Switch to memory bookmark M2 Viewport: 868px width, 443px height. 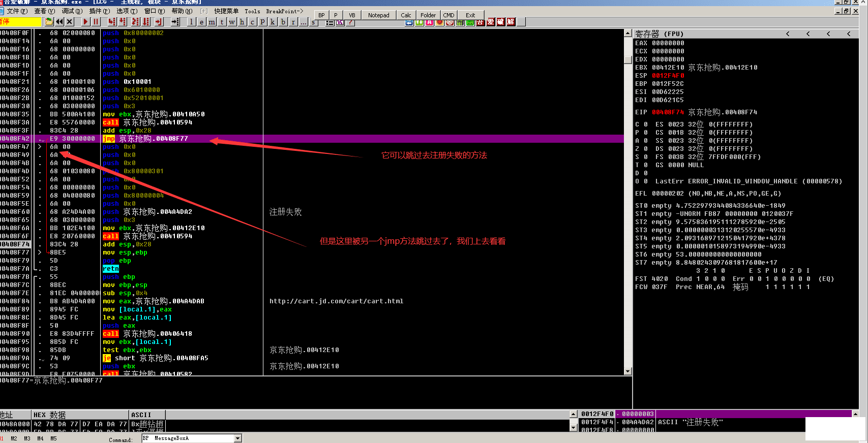point(14,438)
